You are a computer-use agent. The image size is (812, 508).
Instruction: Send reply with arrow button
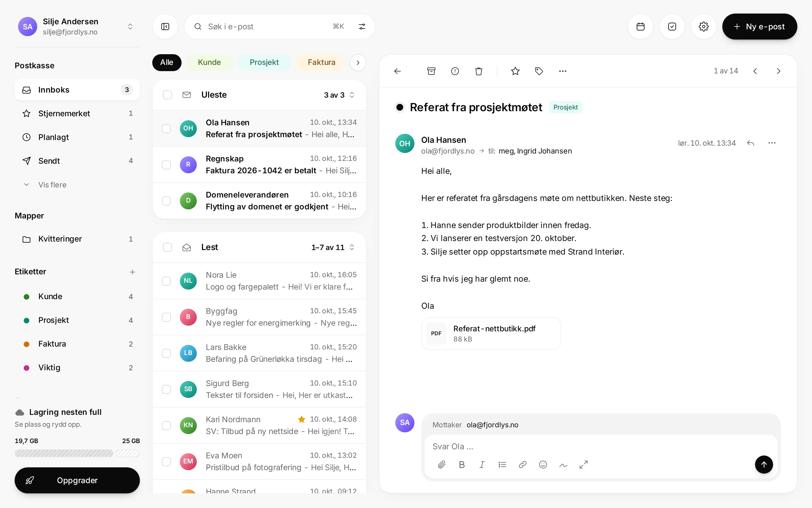(764, 465)
